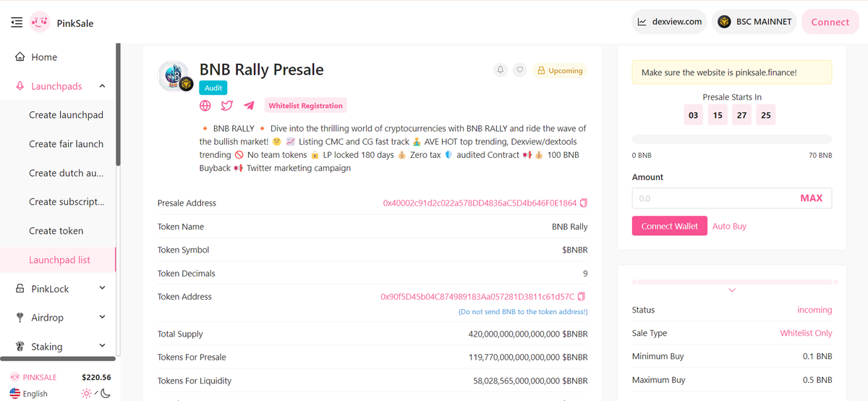Click the MAX amount button
This screenshot has width=868, height=401.
(x=811, y=198)
